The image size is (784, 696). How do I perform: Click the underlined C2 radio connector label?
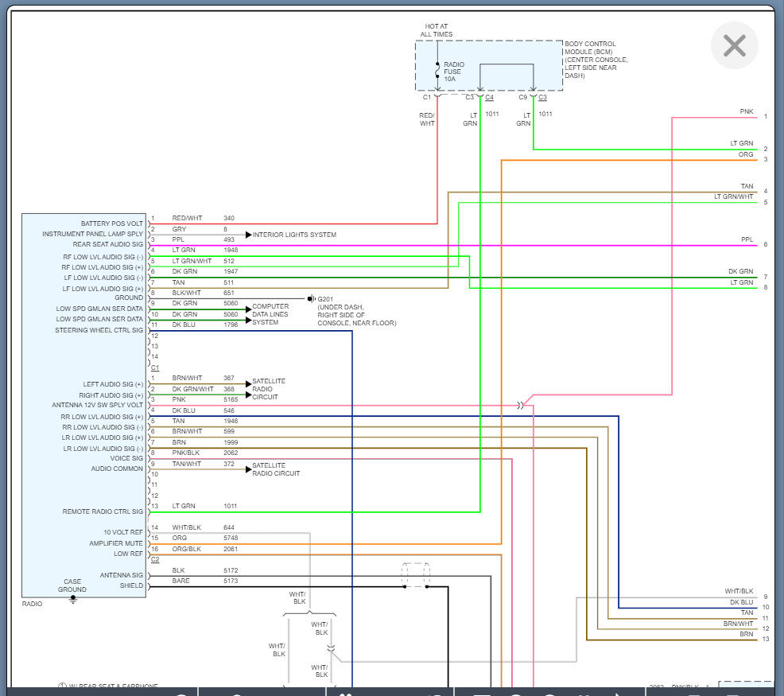tap(155, 559)
